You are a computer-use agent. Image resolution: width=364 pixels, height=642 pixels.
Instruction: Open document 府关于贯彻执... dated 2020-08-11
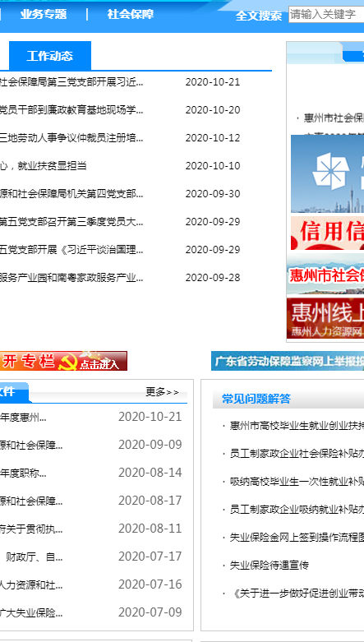pyautogui.click(x=31, y=529)
